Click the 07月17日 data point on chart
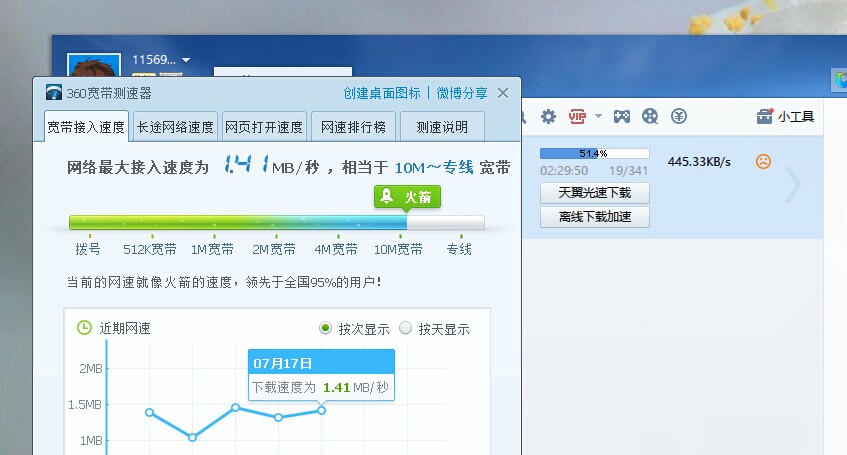 point(321,411)
